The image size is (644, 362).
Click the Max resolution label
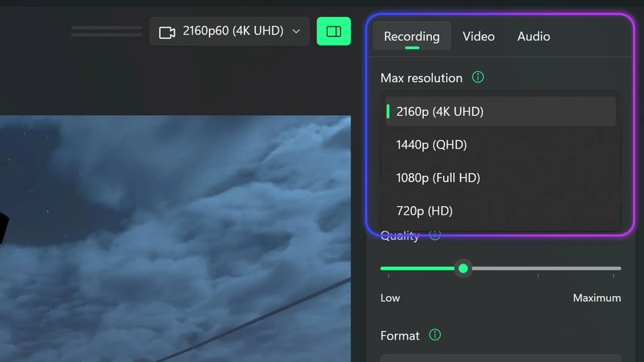421,78
